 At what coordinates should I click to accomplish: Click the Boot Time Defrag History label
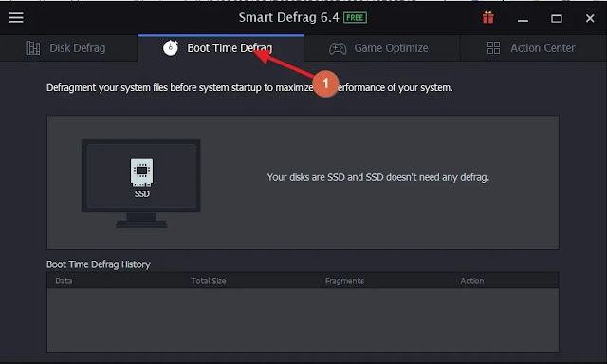(x=99, y=264)
